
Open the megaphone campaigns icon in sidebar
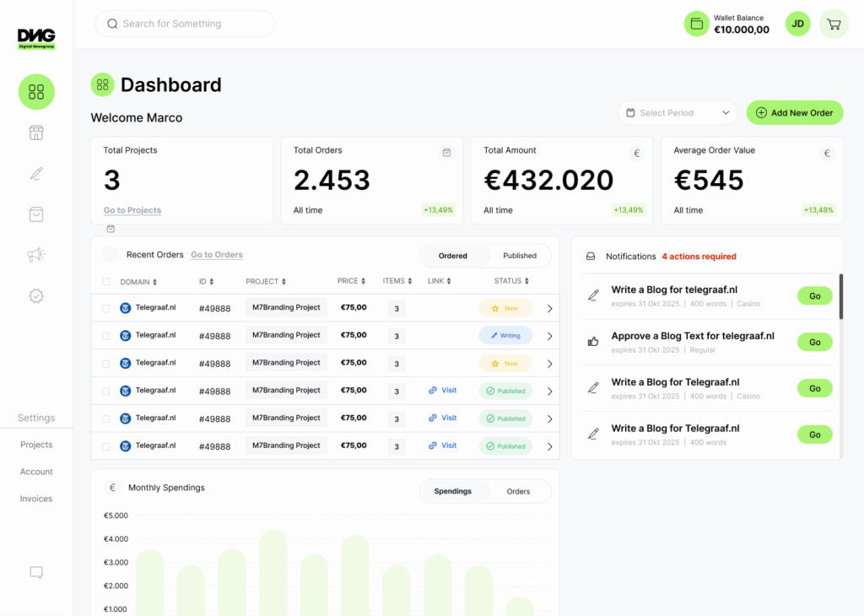point(36,255)
